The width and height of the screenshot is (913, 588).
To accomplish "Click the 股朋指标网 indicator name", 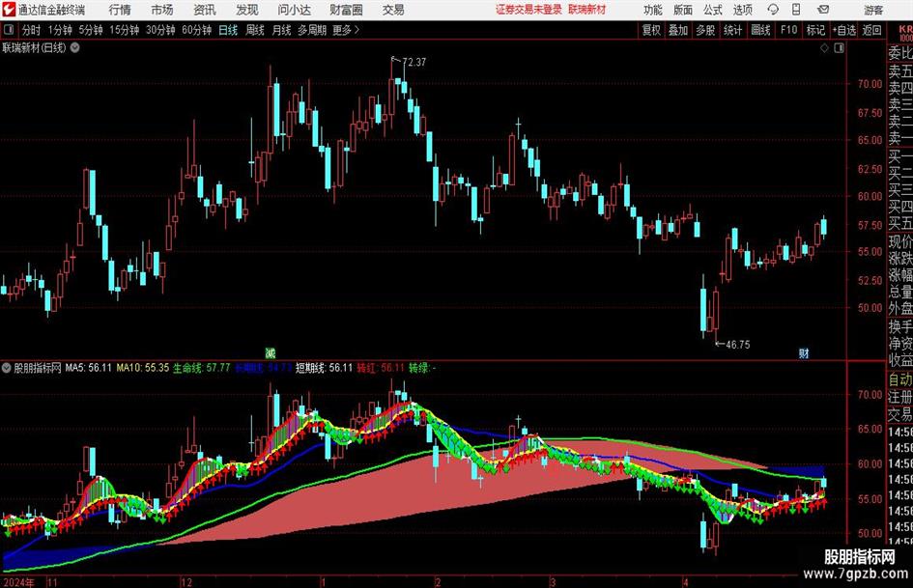I will coord(38,368).
